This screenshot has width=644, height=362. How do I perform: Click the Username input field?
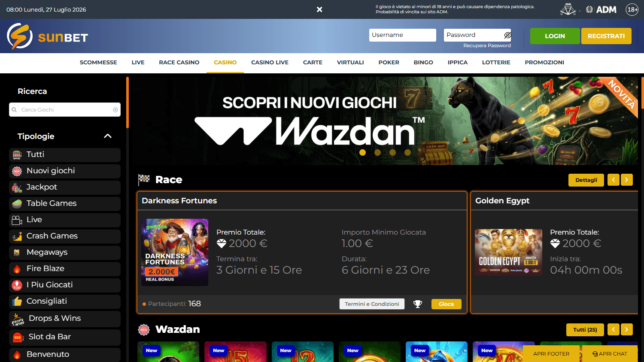[403, 35]
